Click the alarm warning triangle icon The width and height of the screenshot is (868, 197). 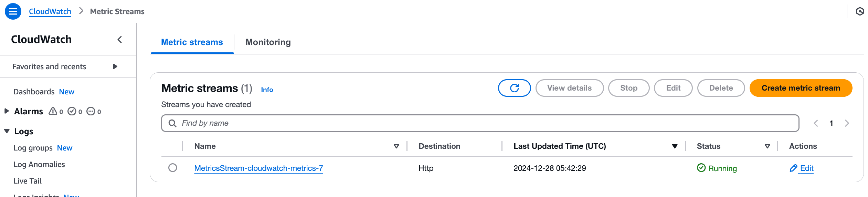click(53, 111)
